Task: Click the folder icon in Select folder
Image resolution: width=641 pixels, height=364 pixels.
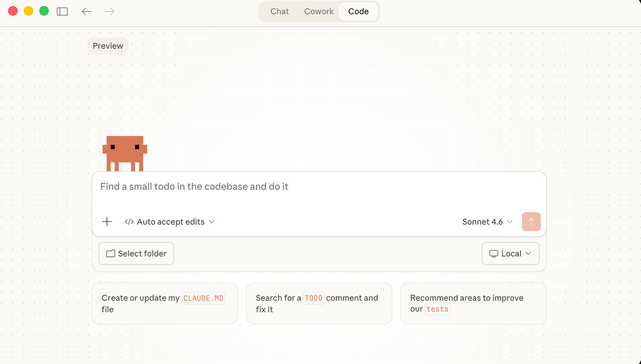Action: pyautogui.click(x=110, y=253)
